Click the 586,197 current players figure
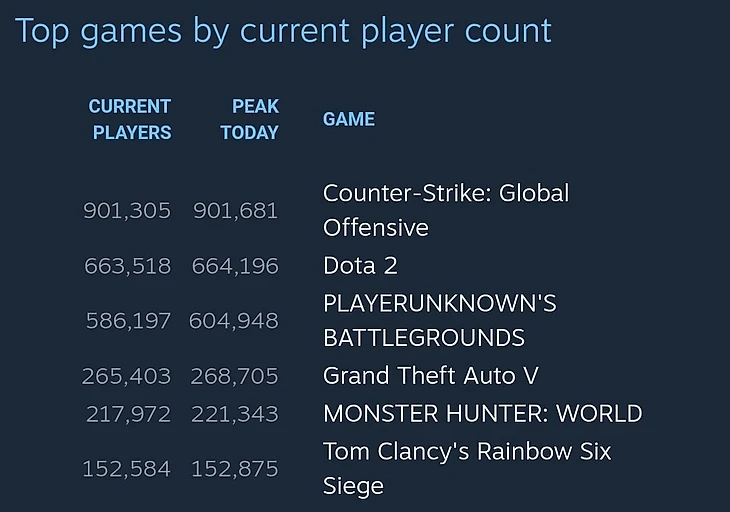The height and width of the screenshot is (512, 730). point(128,321)
